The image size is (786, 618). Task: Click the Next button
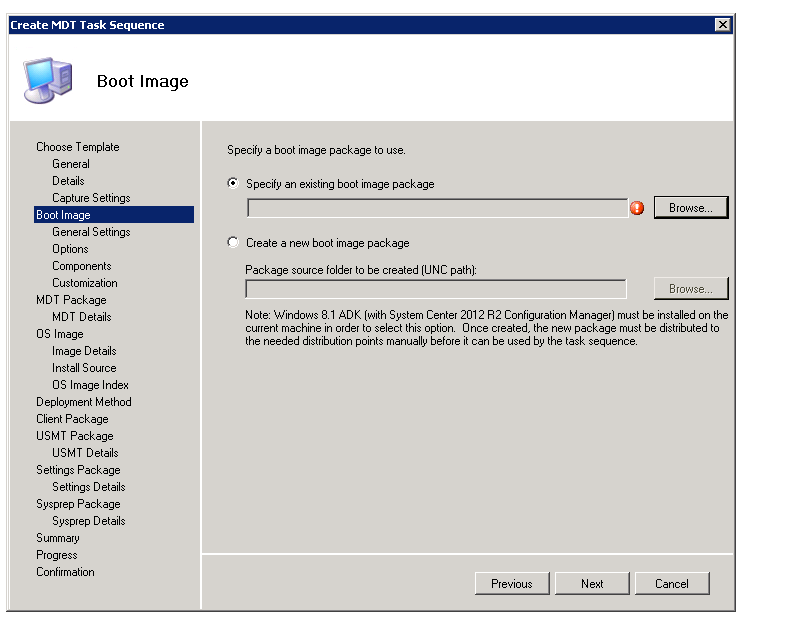(x=592, y=583)
